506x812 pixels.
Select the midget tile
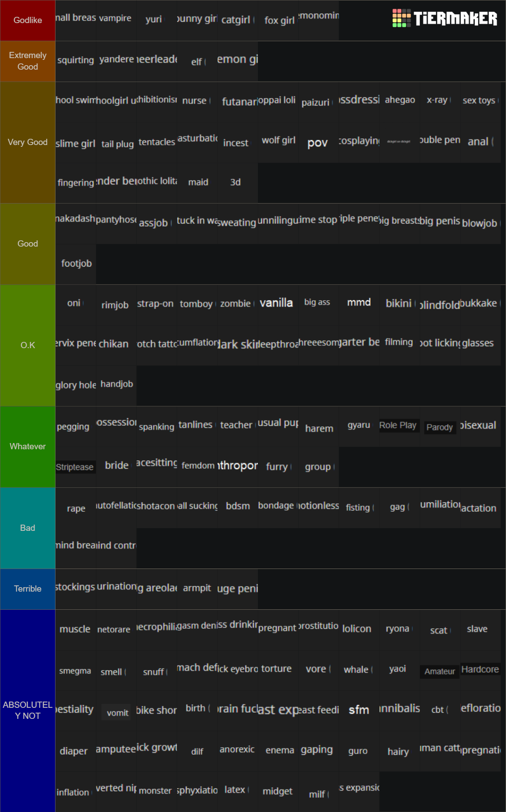coord(278,792)
